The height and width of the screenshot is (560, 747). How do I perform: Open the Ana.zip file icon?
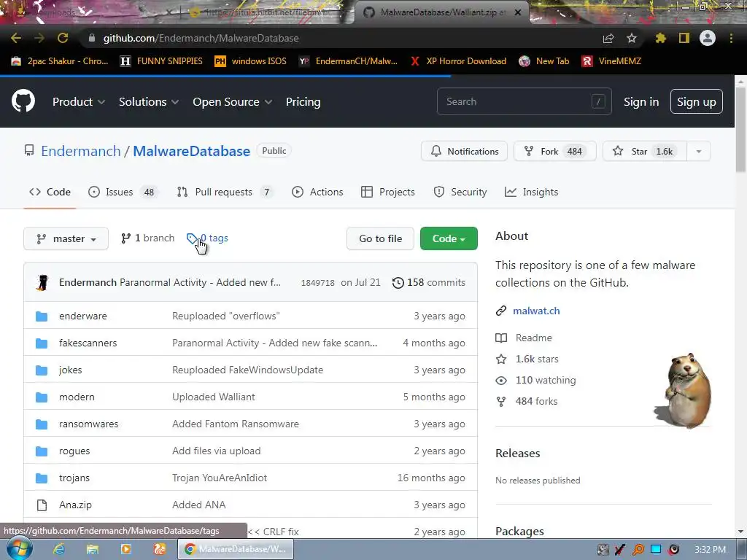pyautogui.click(x=42, y=505)
